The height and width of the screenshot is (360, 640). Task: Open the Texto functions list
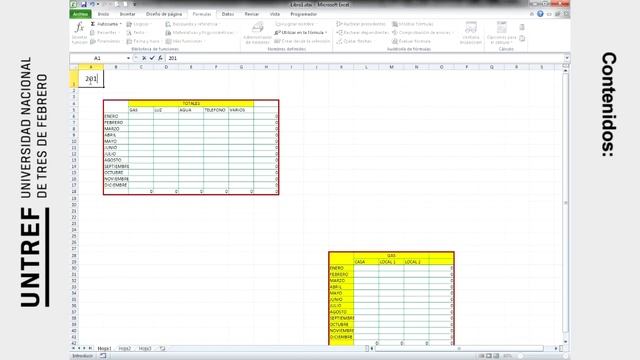[136, 33]
